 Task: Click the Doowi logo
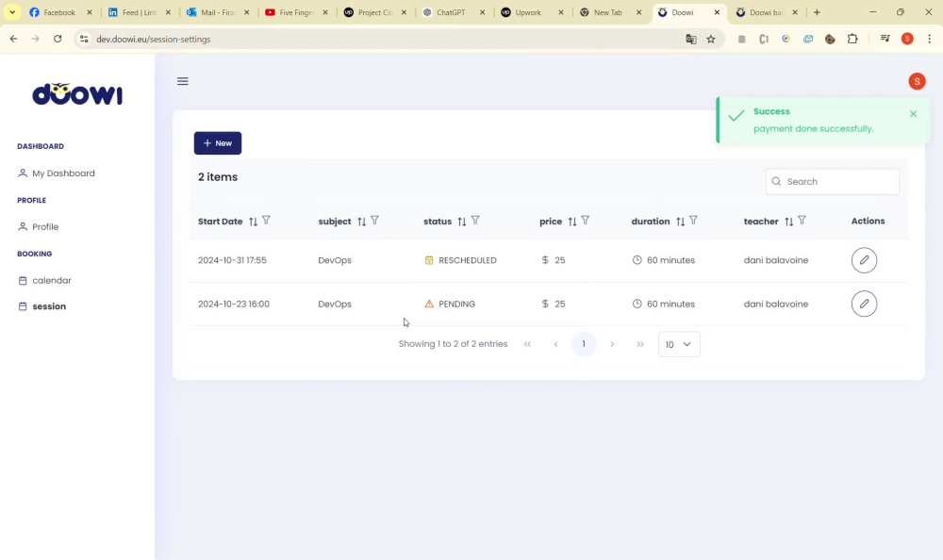click(77, 94)
